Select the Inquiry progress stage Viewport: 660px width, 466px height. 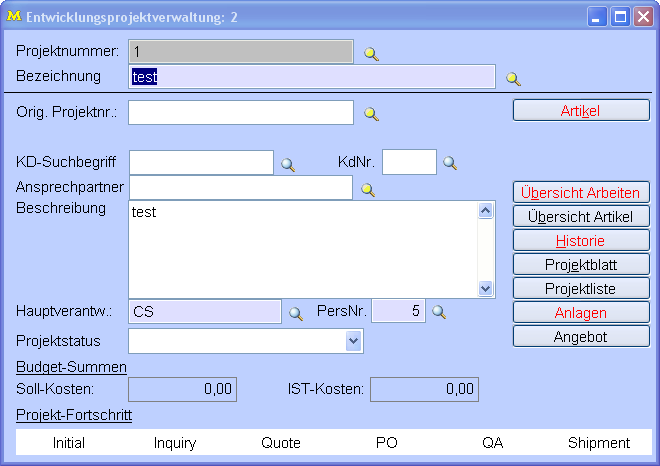[x=175, y=443]
